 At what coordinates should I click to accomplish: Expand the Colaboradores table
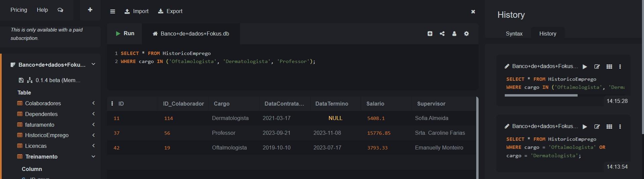[x=94, y=103]
